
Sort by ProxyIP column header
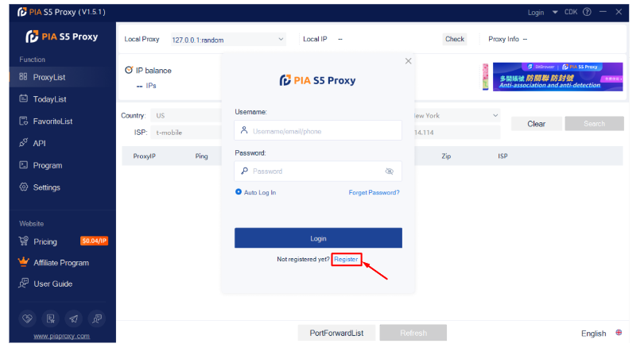[x=144, y=156]
